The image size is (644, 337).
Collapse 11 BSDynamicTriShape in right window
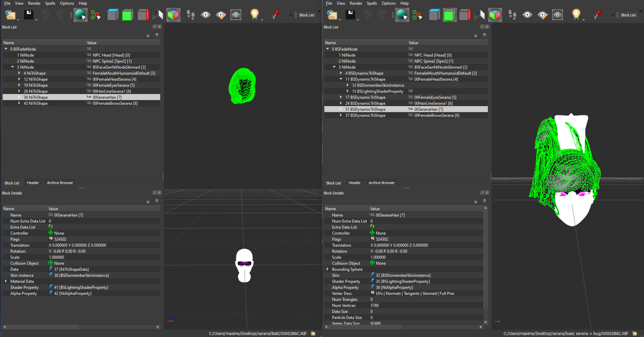[341, 79]
